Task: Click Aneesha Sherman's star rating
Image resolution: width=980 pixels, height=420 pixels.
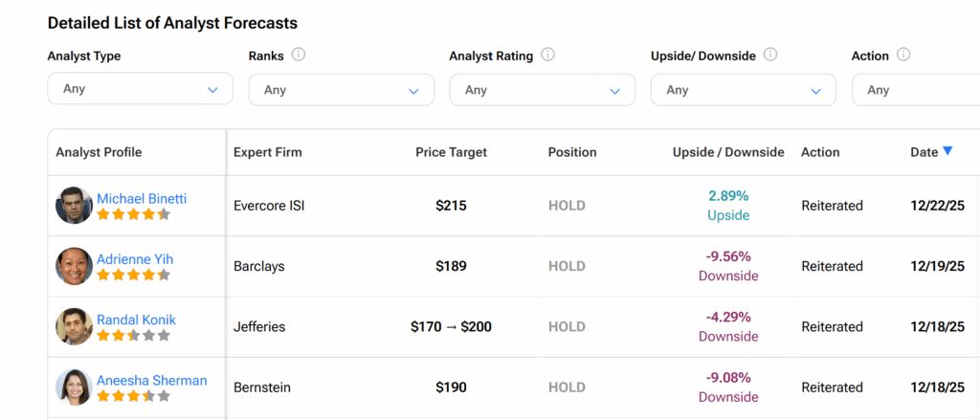Action: pos(133,396)
